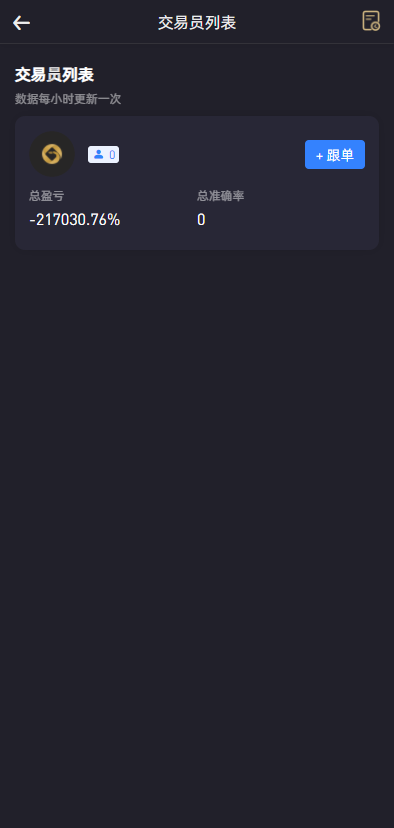This screenshot has width=394, height=828.
Task: Open the trader card details
Action: pyautogui.click(x=197, y=183)
